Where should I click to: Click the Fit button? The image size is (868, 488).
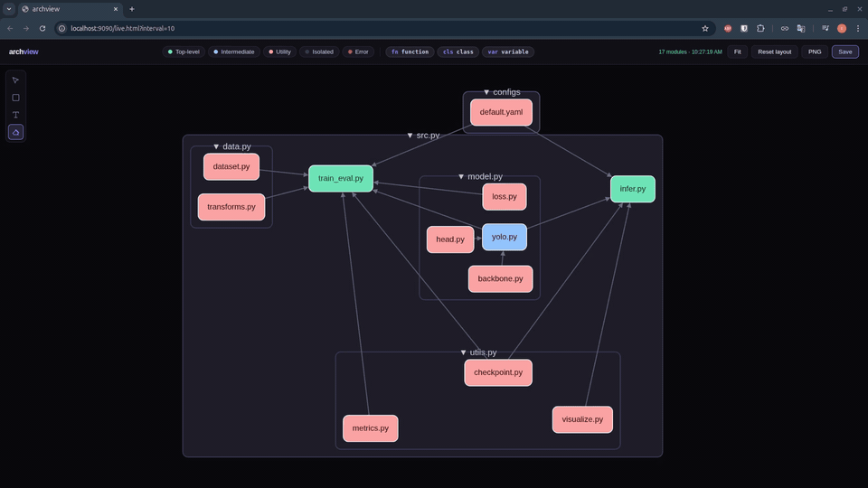(738, 52)
